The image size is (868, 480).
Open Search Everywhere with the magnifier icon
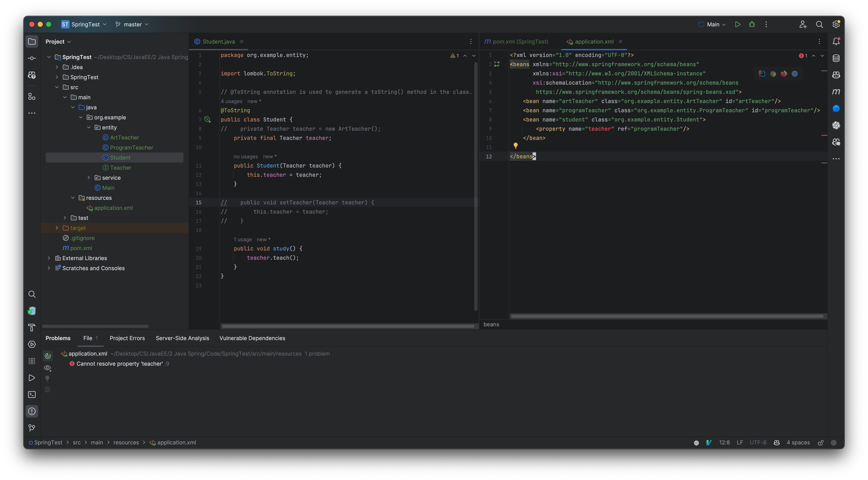820,24
